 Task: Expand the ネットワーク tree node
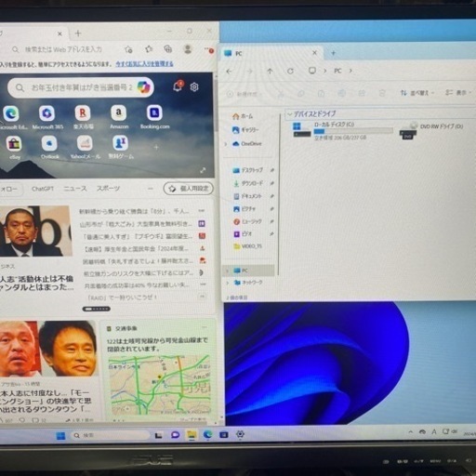(228, 283)
